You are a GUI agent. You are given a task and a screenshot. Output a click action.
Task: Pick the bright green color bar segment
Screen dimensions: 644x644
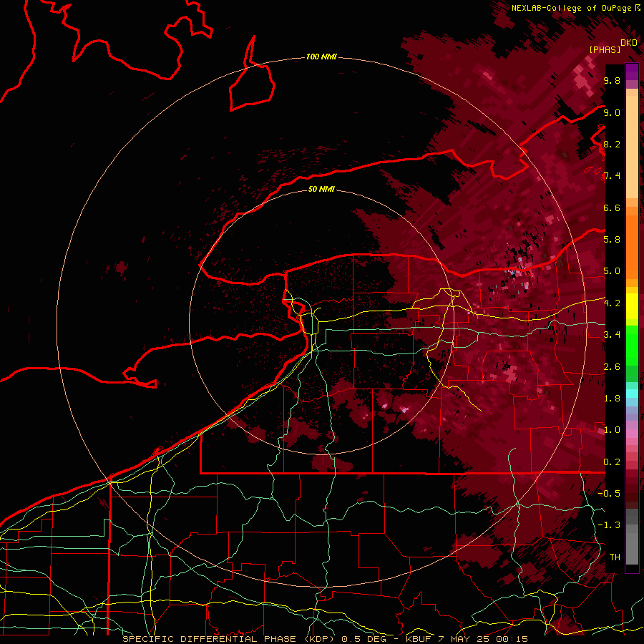(x=632, y=345)
